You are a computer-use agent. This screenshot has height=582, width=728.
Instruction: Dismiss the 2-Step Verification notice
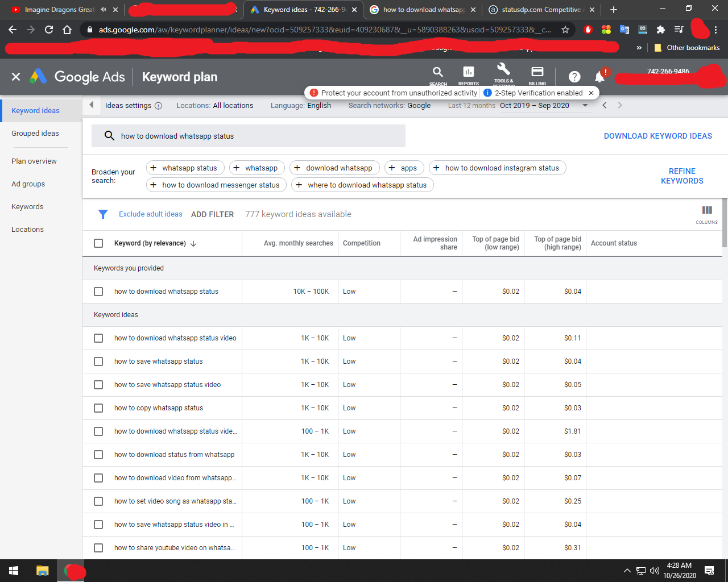[591, 93]
